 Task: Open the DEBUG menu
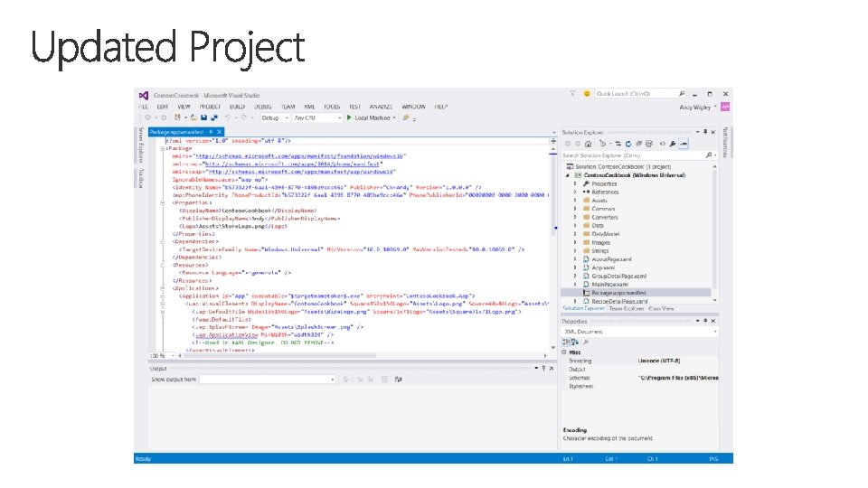pos(262,107)
